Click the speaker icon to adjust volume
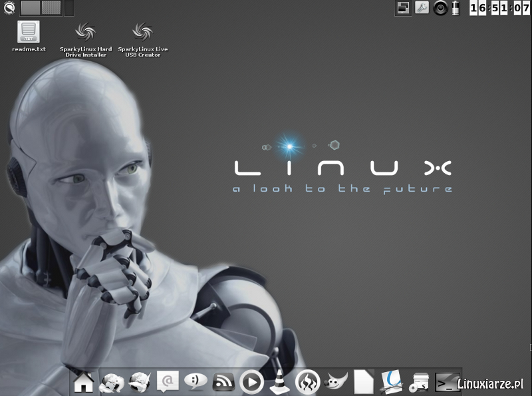The height and width of the screenshot is (396, 532). coord(440,9)
